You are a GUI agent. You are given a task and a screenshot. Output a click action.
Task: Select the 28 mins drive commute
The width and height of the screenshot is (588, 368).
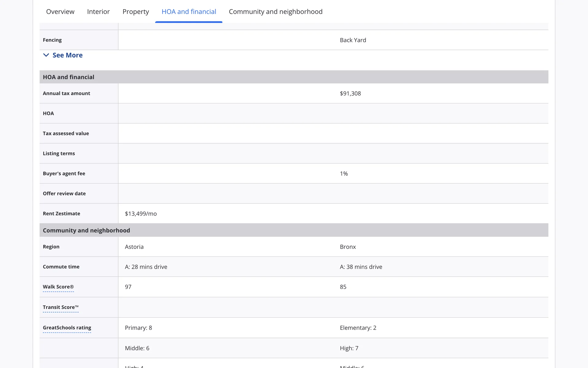pyautogui.click(x=146, y=267)
